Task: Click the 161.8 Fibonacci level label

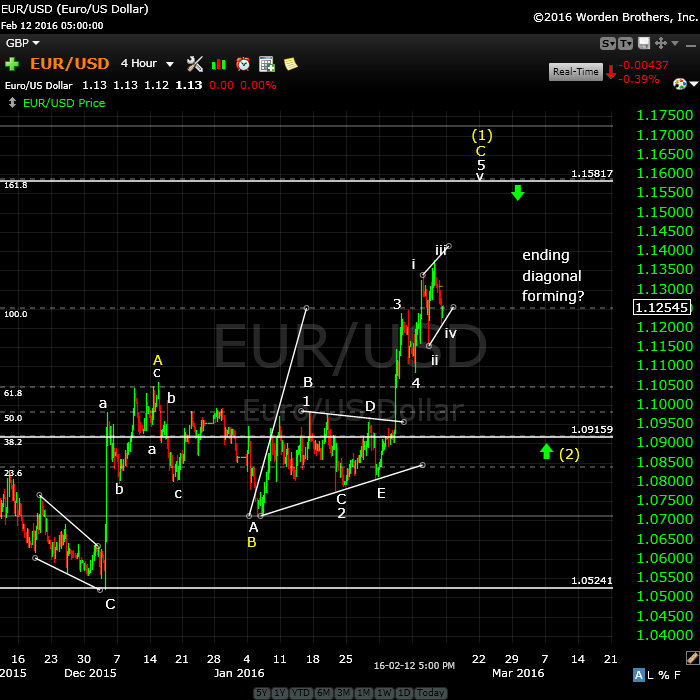Action: [16, 185]
